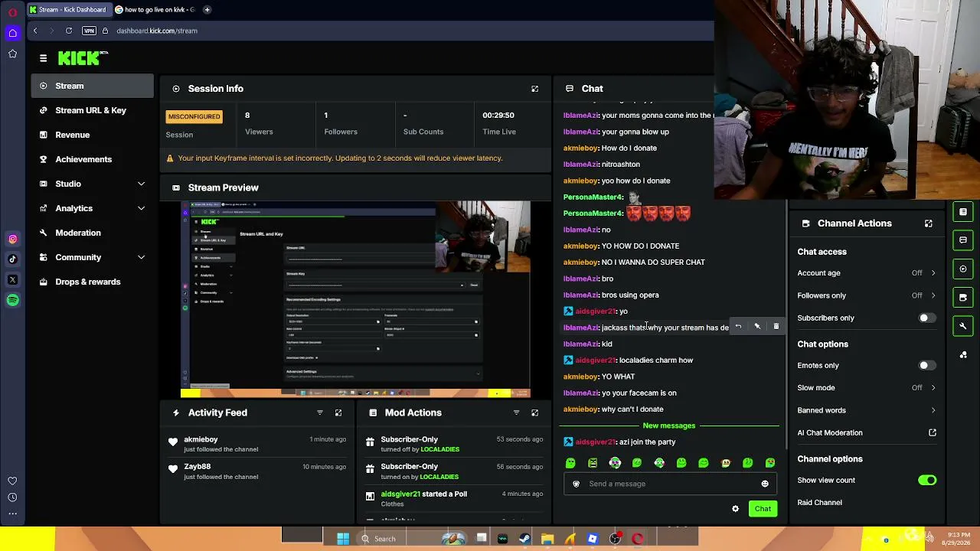
Task: Expand the Activity Feed panel
Action: point(338,412)
